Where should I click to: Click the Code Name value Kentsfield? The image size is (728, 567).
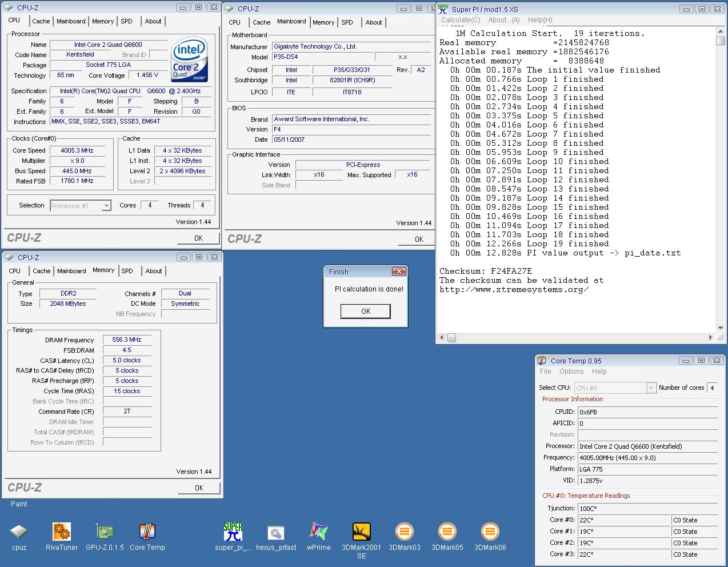pos(80,55)
